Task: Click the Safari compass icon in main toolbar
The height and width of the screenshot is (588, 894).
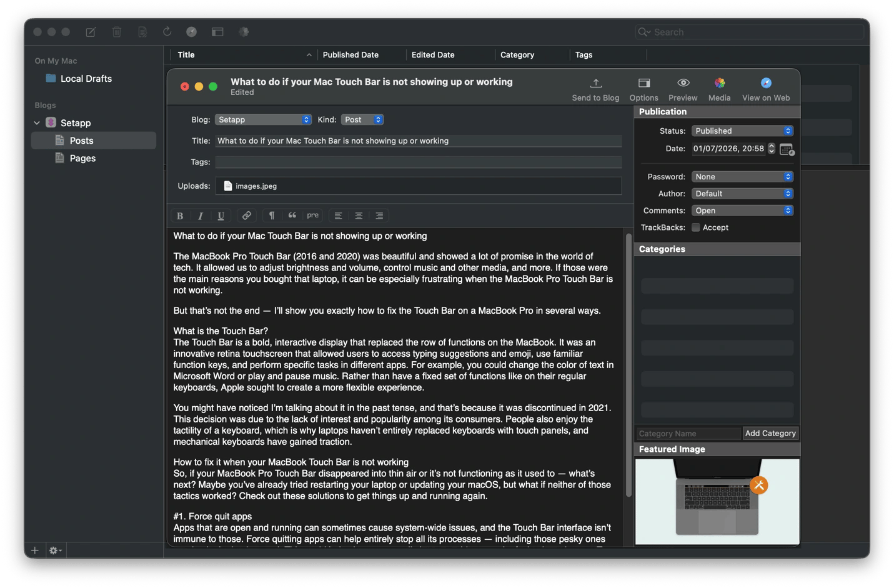Action: tap(192, 32)
